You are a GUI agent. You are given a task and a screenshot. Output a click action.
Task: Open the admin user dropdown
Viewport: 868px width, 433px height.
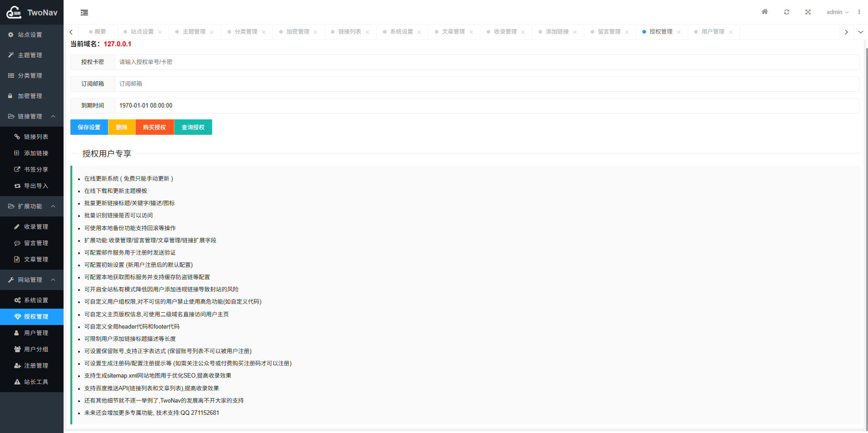coord(837,12)
